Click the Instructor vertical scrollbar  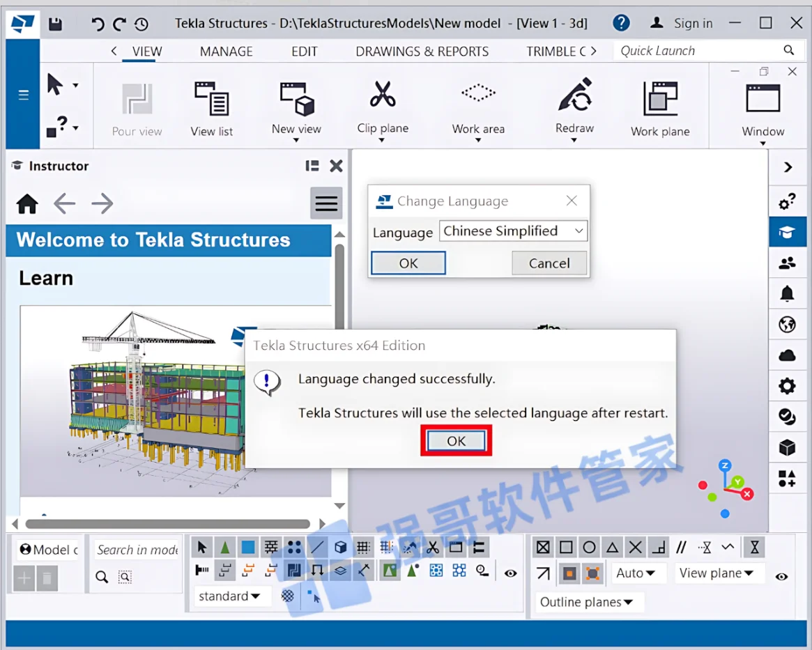pos(339,286)
